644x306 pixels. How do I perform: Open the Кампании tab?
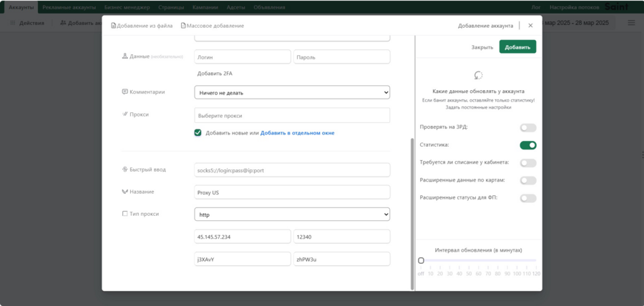coord(205,7)
